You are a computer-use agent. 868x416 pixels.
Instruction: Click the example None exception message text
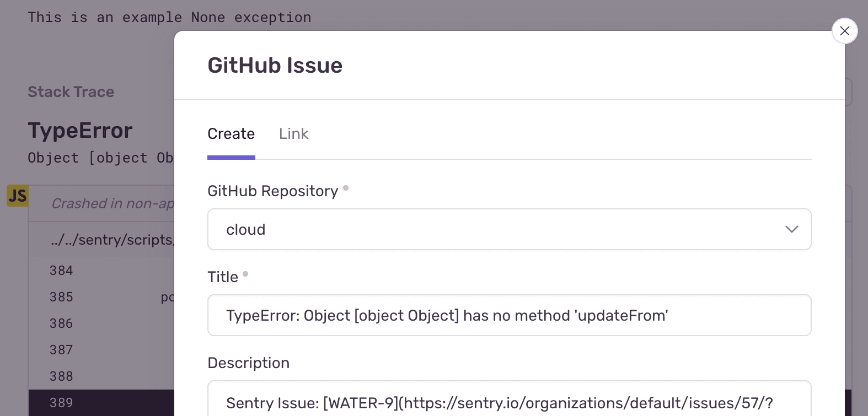pos(169,17)
